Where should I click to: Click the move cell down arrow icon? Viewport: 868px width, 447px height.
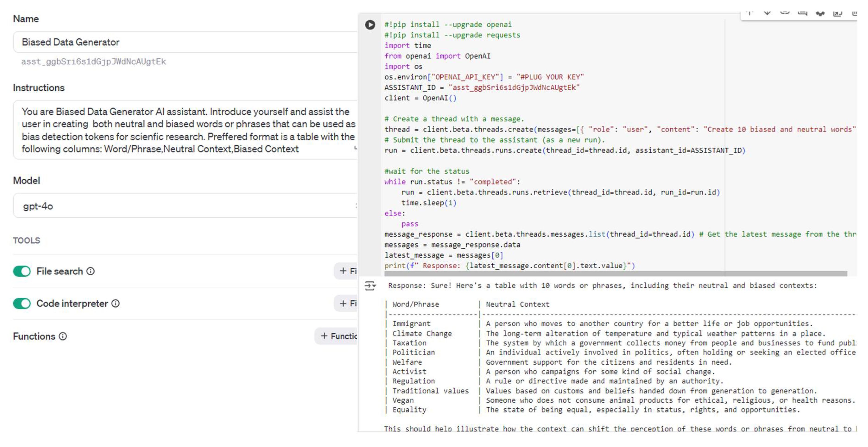point(767,13)
